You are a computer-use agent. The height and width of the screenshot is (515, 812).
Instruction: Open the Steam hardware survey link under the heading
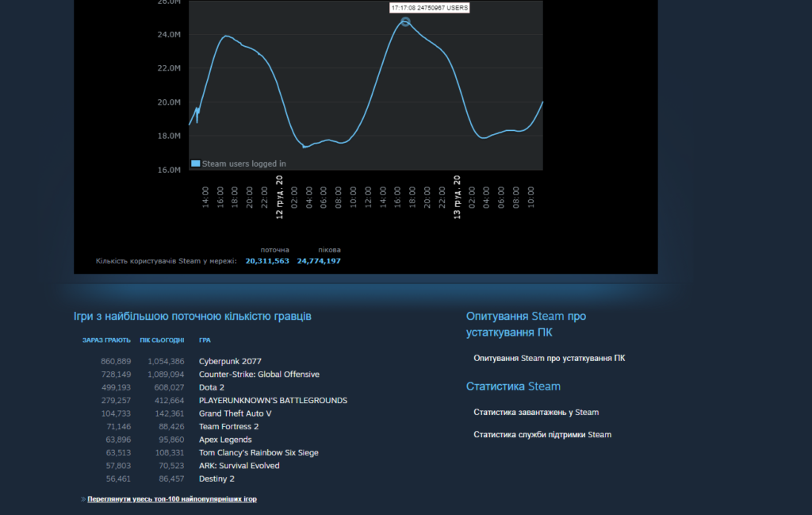click(549, 358)
